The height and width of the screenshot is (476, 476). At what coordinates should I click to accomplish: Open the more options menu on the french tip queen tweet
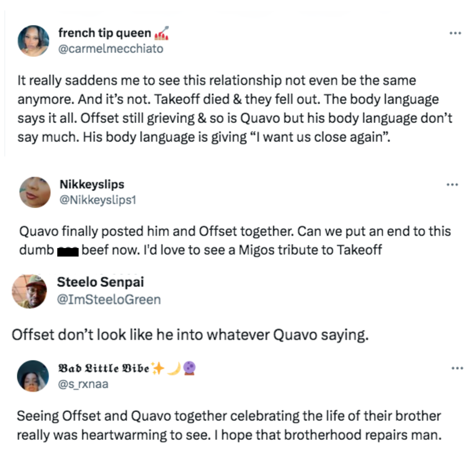point(455,33)
